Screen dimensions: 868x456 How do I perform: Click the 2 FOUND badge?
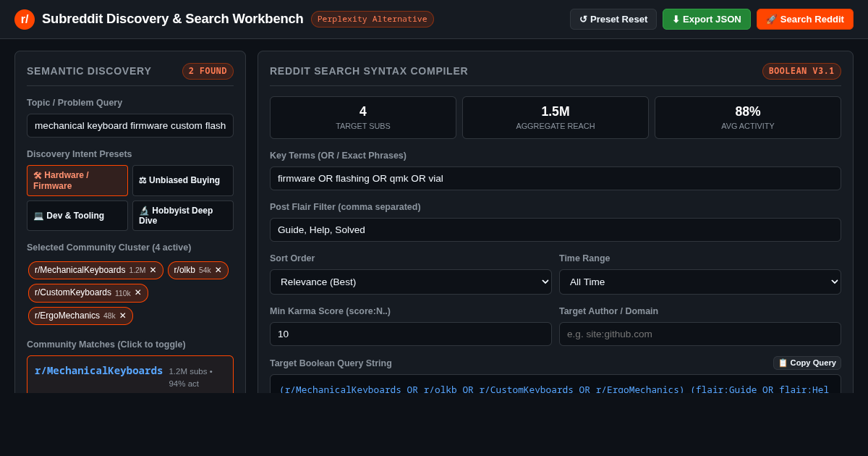point(208,71)
